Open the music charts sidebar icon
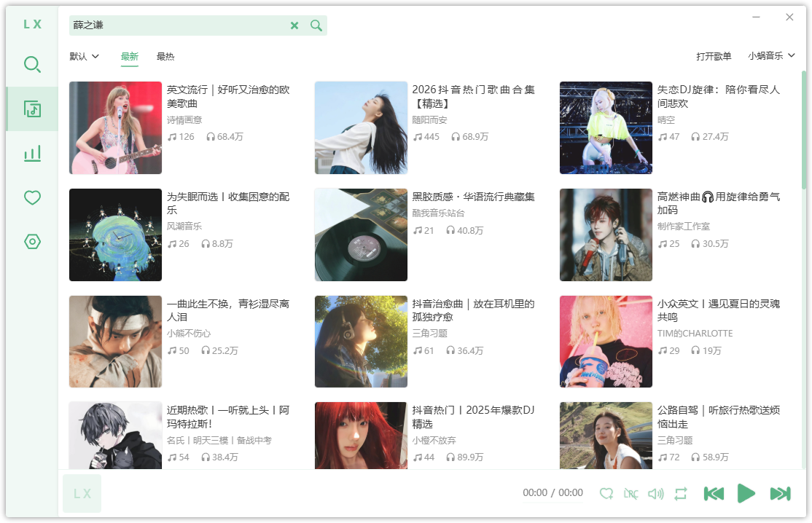 32,153
